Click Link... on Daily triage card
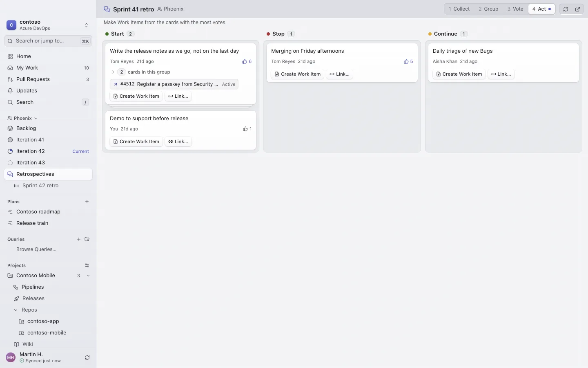 501,74
